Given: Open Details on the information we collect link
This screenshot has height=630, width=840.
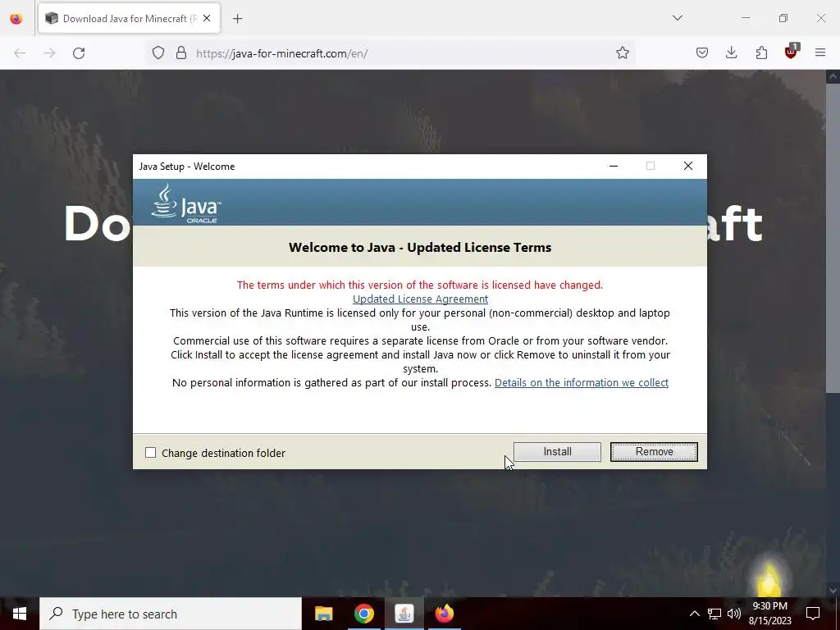Looking at the screenshot, I should [582, 382].
